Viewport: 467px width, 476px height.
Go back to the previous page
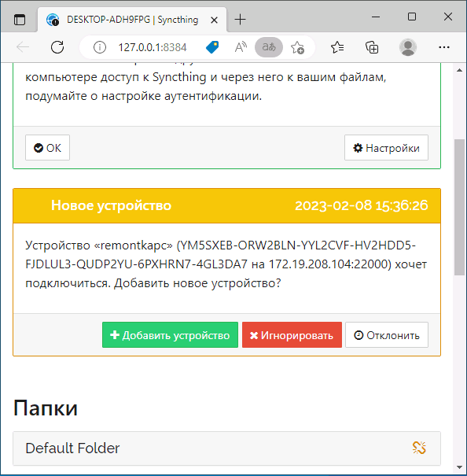pos(23,47)
